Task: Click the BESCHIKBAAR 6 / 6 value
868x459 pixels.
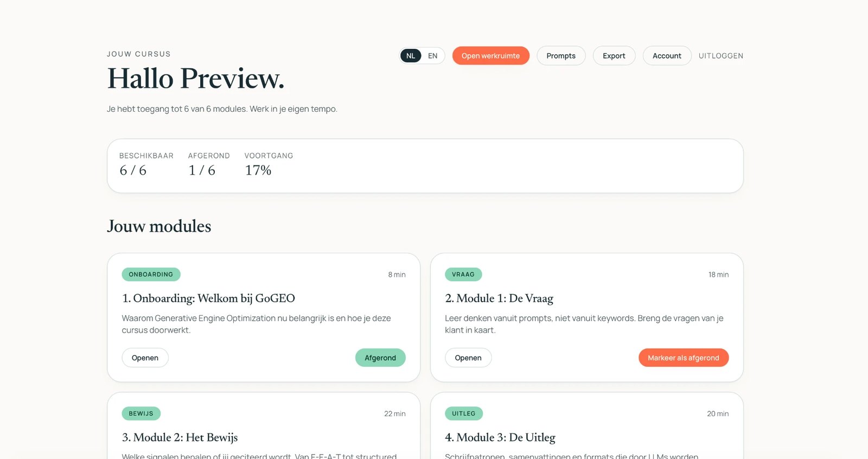Action: [x=133, y=170]
